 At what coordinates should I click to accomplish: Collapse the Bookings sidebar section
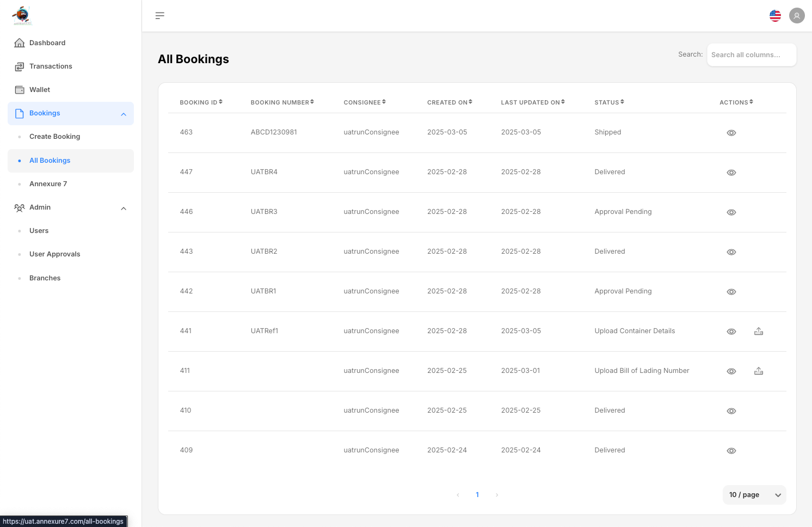point(124,114)
